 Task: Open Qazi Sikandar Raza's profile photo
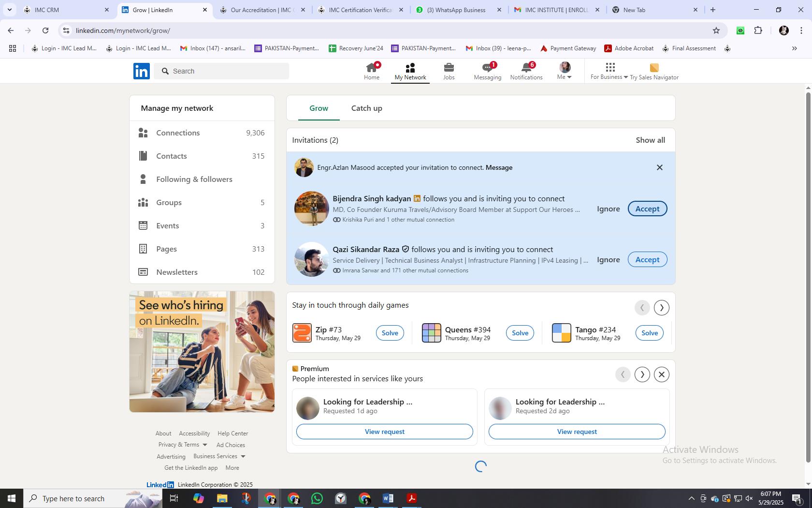point(312,259)
